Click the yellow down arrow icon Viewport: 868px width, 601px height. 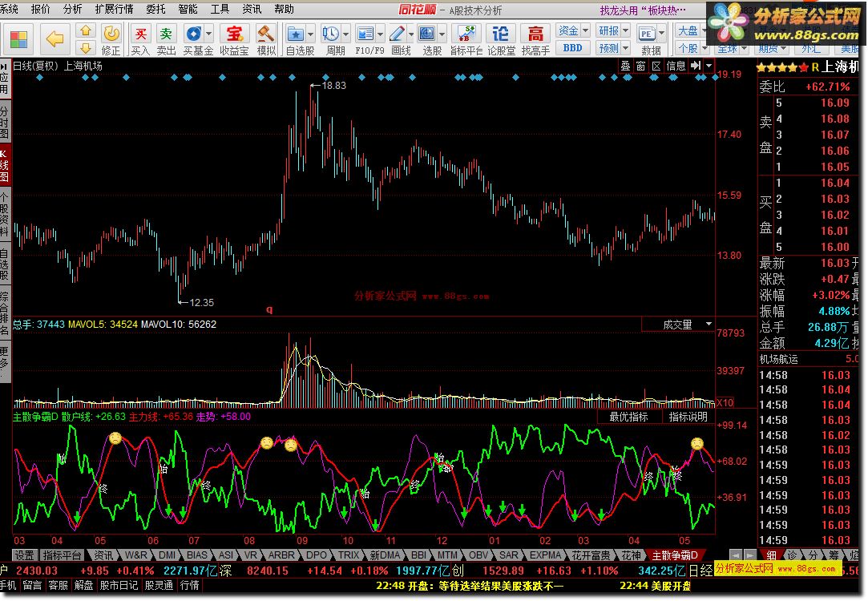pos(86,47)
